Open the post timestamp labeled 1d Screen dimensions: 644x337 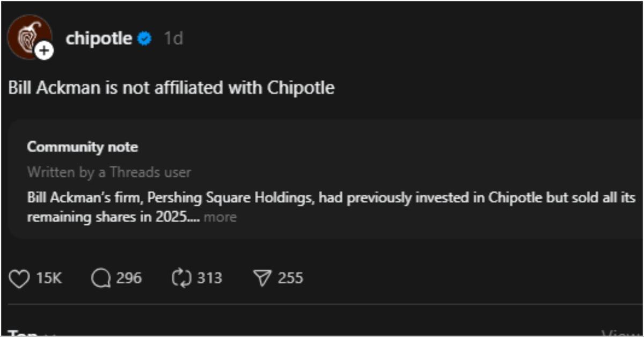click(x=172, y=38)
